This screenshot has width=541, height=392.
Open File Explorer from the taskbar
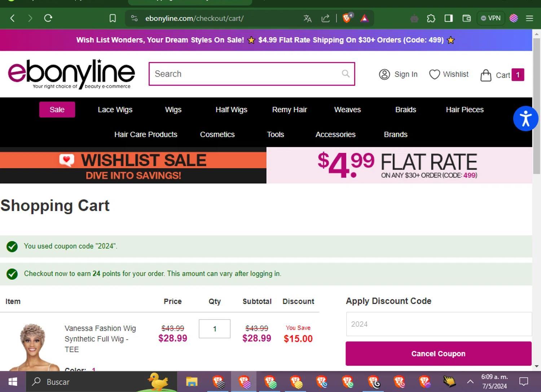point(192,382)
